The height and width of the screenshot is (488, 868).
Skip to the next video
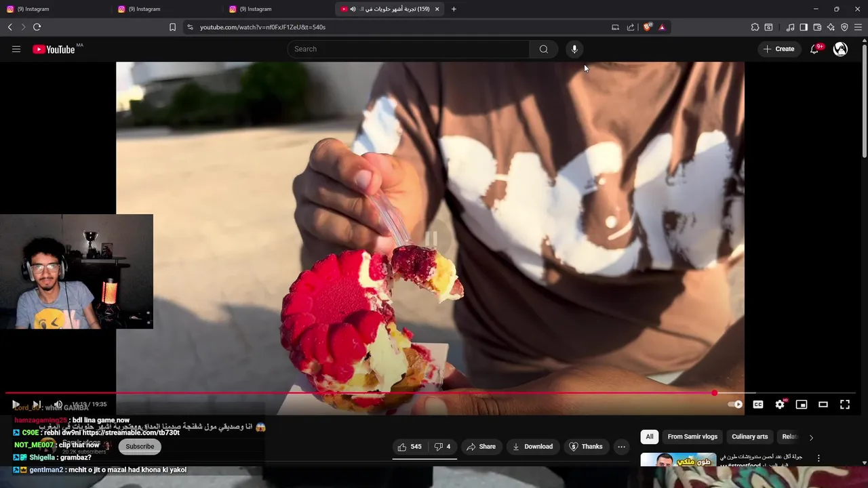tap(37, 405)
